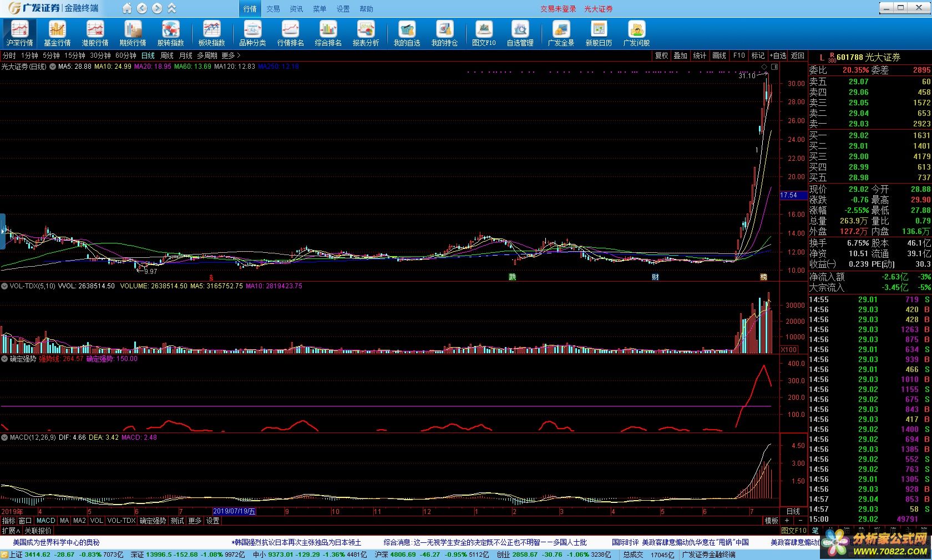Screen dimensions: 932x560
Task: Open 基金行情 fund quotes icon
Action: click(x=57, y=33)
